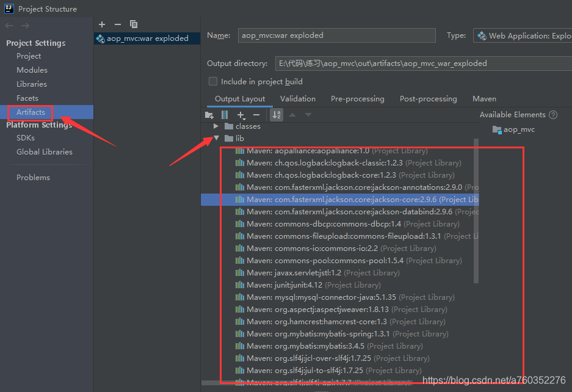Sort output layout elements alphabetically
Image resolution: width=572 pixels, height=392 pixels.
[277, 115]
